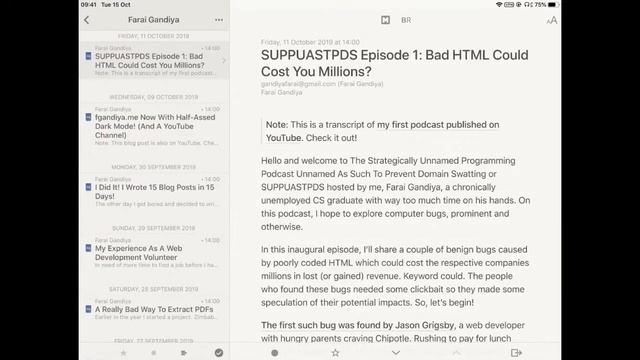
Task: Filter article list by starred
Action: pyautogui.click(x=123, y=353)
